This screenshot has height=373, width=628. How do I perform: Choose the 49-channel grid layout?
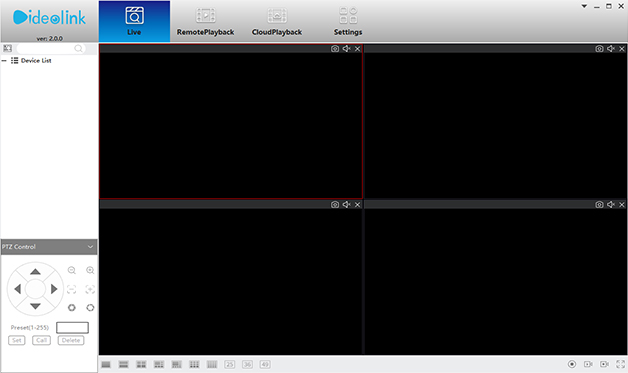click(265, 364)
